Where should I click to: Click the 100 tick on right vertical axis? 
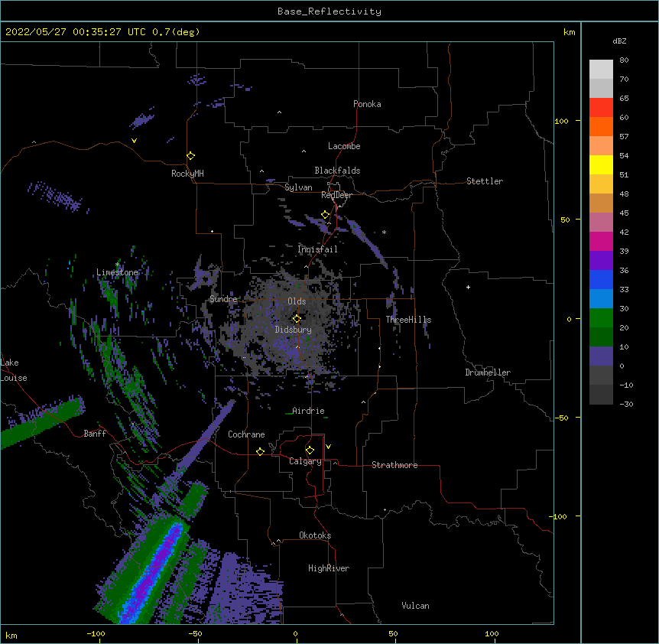561,121
